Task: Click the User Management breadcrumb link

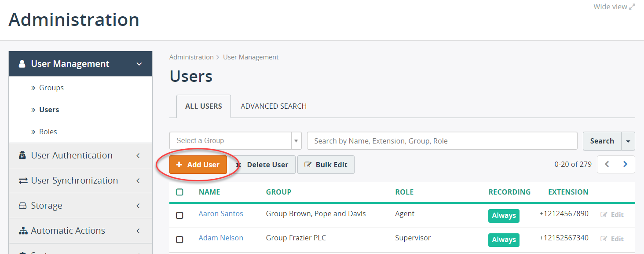Action: pos(251,57)
